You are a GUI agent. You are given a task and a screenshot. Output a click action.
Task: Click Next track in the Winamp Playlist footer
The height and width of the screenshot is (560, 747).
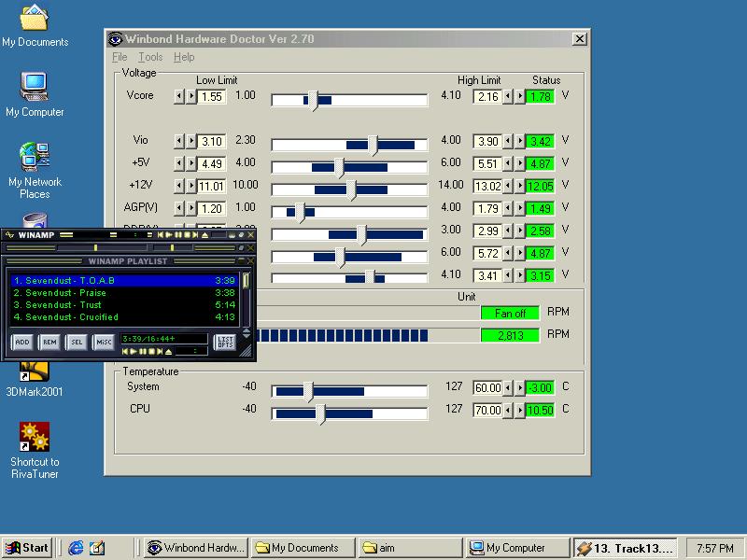[x=160, y=352]
